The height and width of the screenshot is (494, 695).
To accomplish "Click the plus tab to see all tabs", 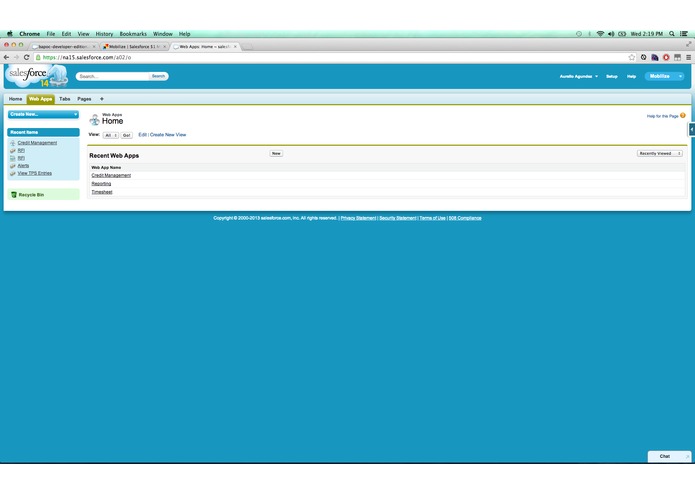I will coord(102,99).
